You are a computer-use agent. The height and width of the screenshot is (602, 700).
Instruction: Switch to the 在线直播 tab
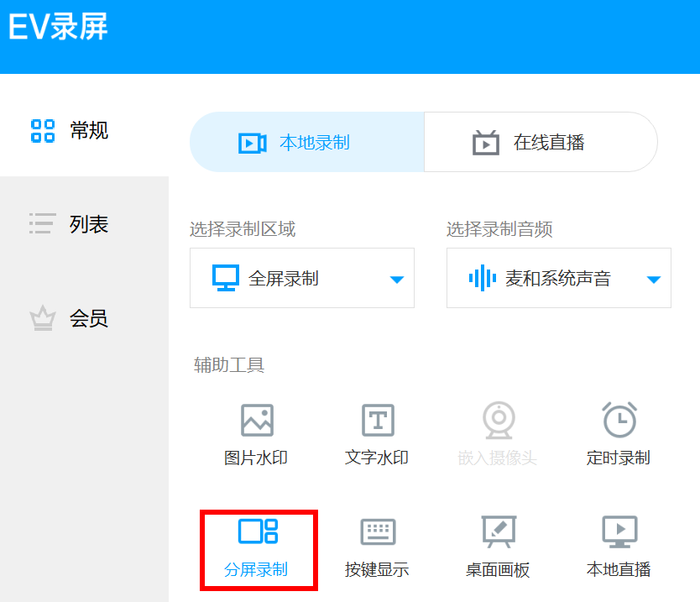[541, 143]
